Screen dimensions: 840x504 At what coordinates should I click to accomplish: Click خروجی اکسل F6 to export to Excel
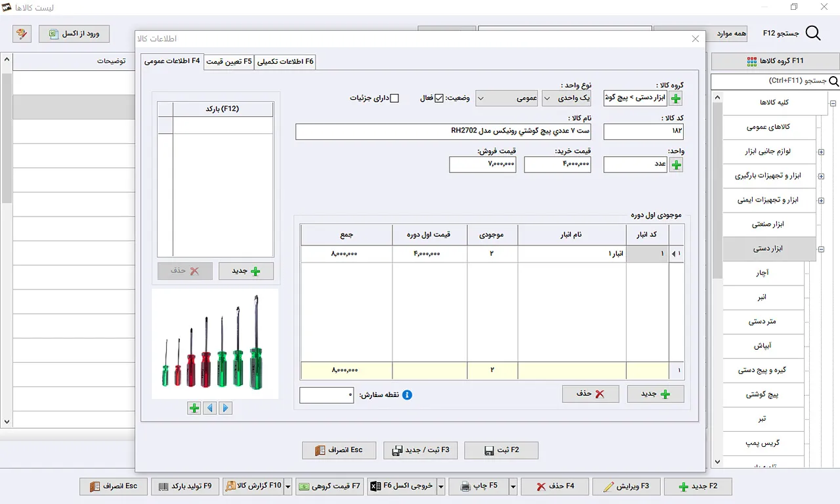402,486
